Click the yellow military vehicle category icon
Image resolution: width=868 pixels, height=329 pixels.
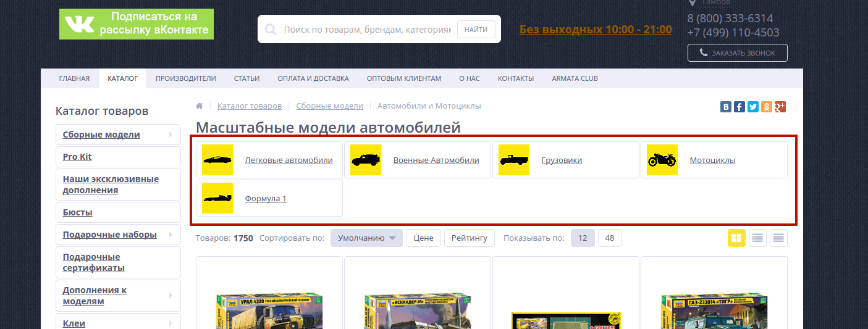click(366, 160)
